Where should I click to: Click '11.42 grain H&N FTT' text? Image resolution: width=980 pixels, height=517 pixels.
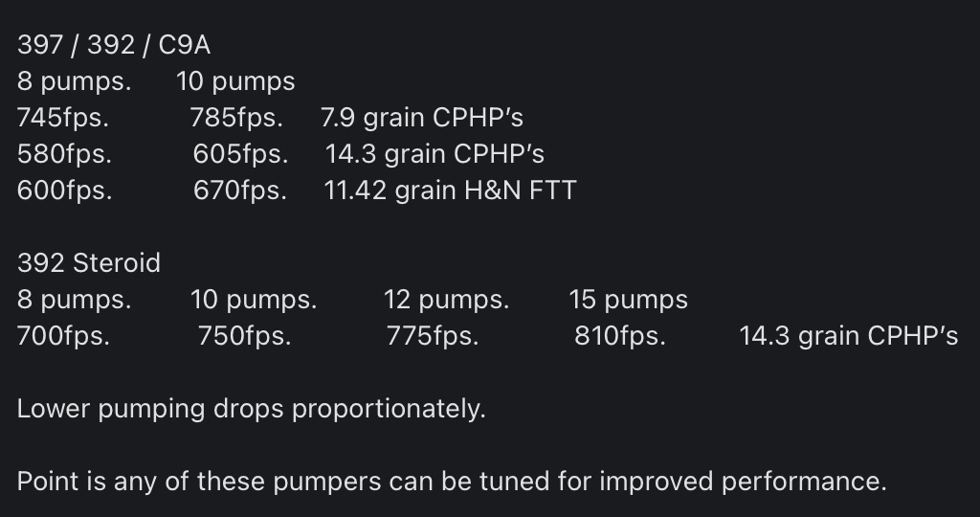(450, 191)
